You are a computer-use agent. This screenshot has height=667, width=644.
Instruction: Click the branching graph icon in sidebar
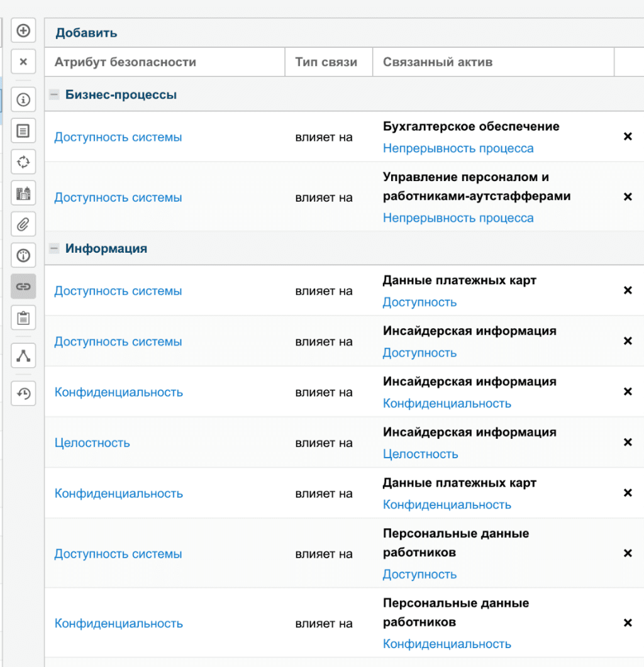23,356
